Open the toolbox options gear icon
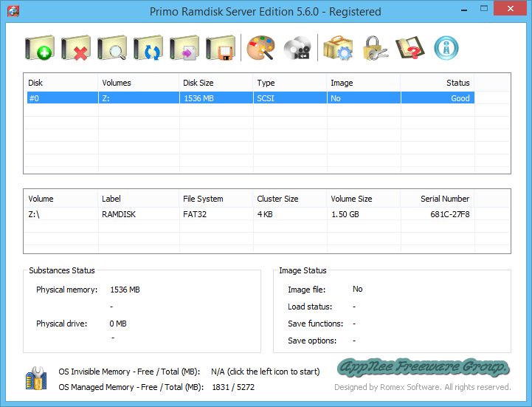Image resolution: width=532 pixels, height=407 pixels. (338, 48)
